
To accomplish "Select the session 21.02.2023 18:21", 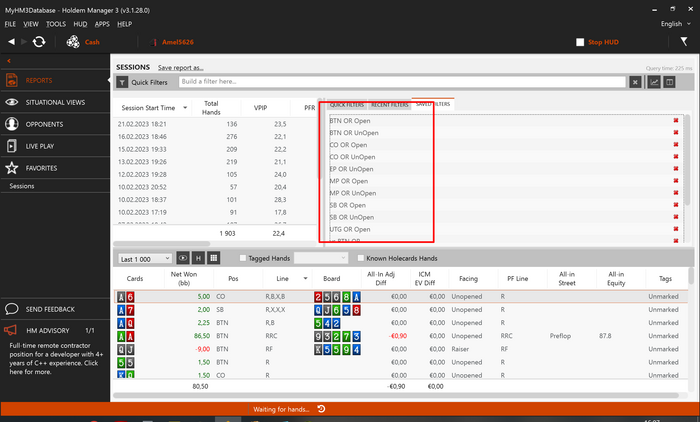I will [x=214, y=124].
